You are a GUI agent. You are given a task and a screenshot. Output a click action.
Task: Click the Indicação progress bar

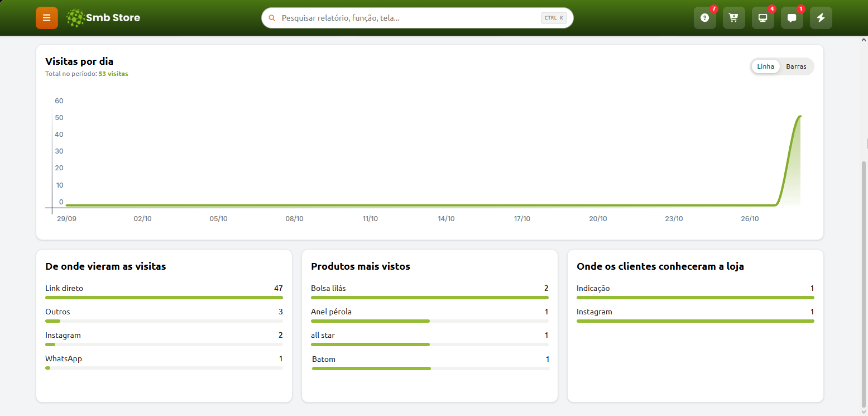click(x=696, y=298)
